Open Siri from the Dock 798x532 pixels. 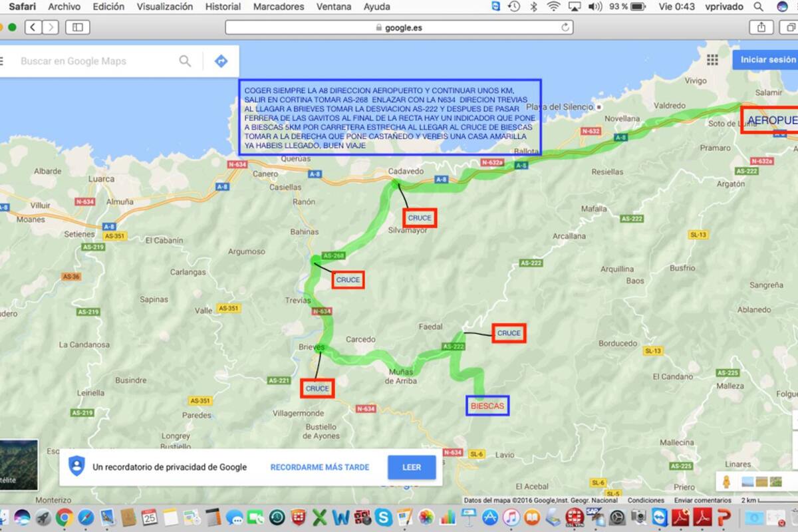[x=22, y=517]
